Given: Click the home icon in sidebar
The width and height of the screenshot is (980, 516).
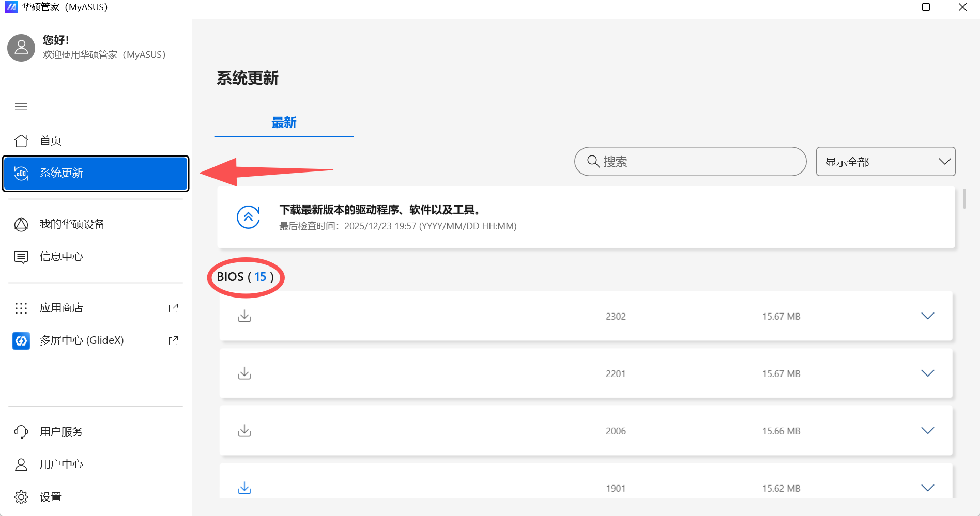Looking at the screenshot, I should pos(21,140).
